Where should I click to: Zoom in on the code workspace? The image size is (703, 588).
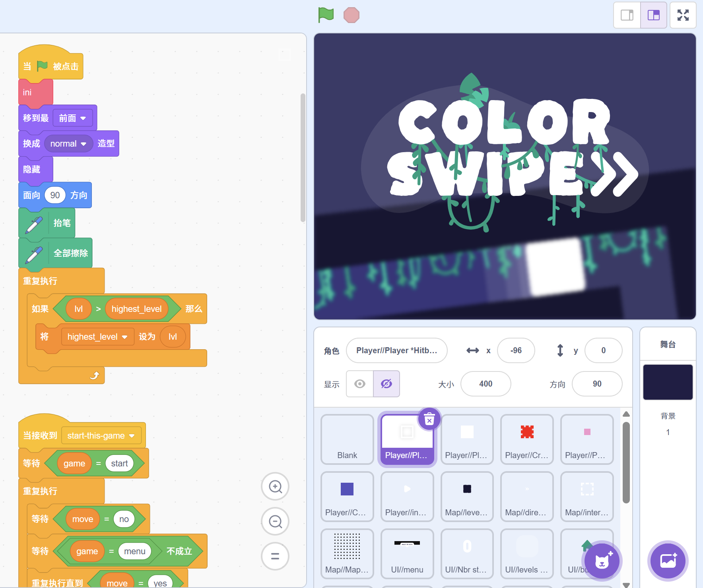(x=275, y=486)
